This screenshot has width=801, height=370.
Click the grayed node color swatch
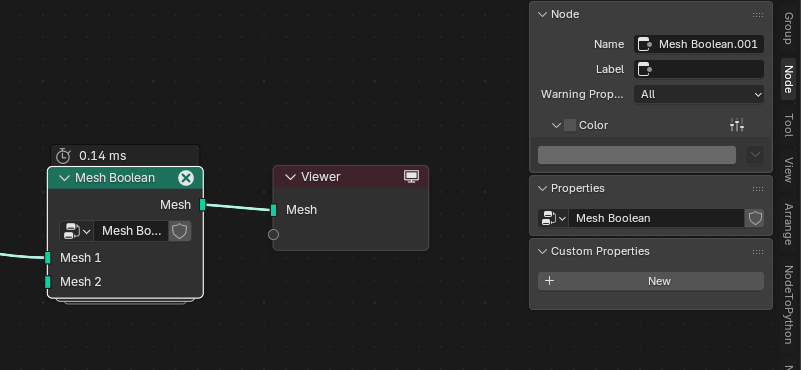click(637, 155)
